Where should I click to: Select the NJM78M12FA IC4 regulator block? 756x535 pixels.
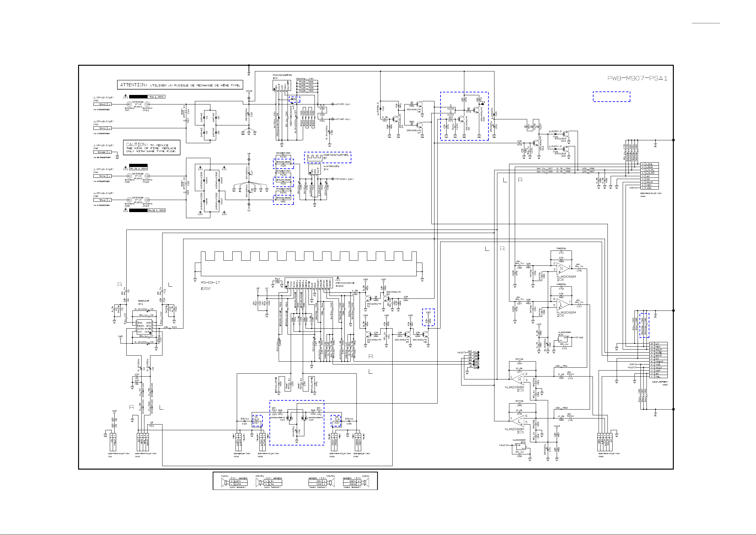point(315,170)
